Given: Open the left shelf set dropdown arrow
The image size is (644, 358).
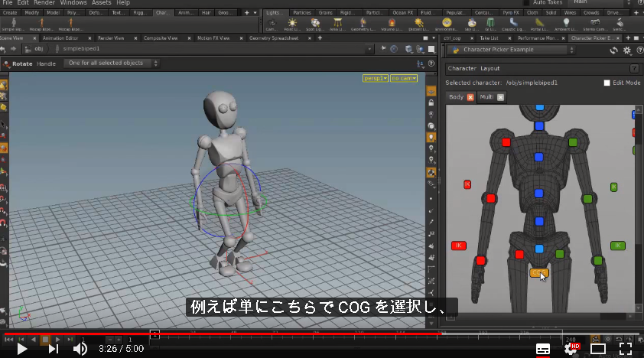Looking at the screenshot, I should (x=255, y=13).
